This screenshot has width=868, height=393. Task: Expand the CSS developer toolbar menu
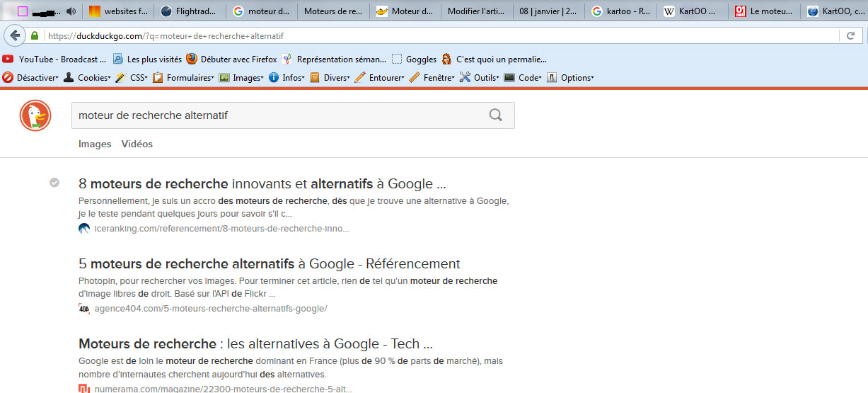[132, 78]
